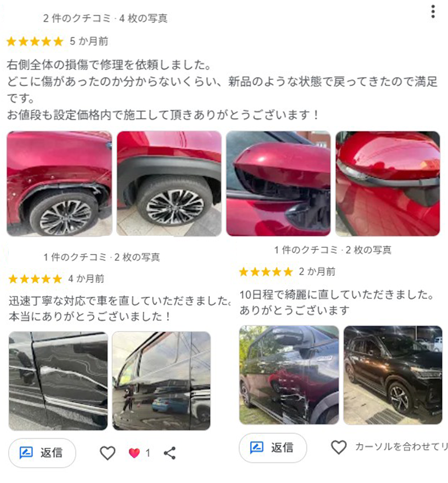Open the damaged black SUV side photo

(x=289, y=375)
